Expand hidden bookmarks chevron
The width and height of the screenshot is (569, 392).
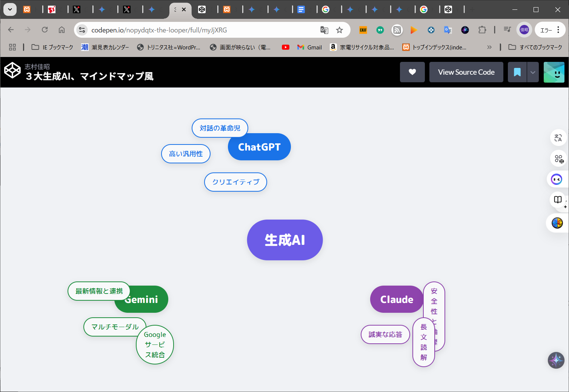[489, 47]
